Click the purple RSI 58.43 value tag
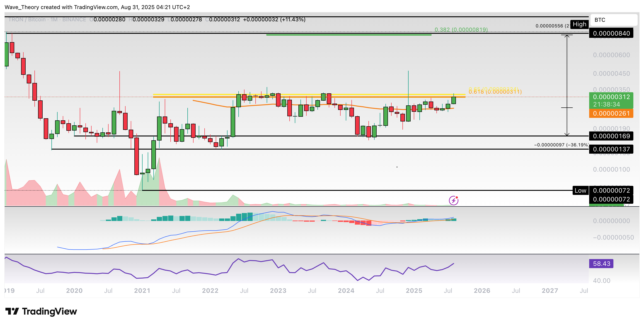 [x=601, y=264]
